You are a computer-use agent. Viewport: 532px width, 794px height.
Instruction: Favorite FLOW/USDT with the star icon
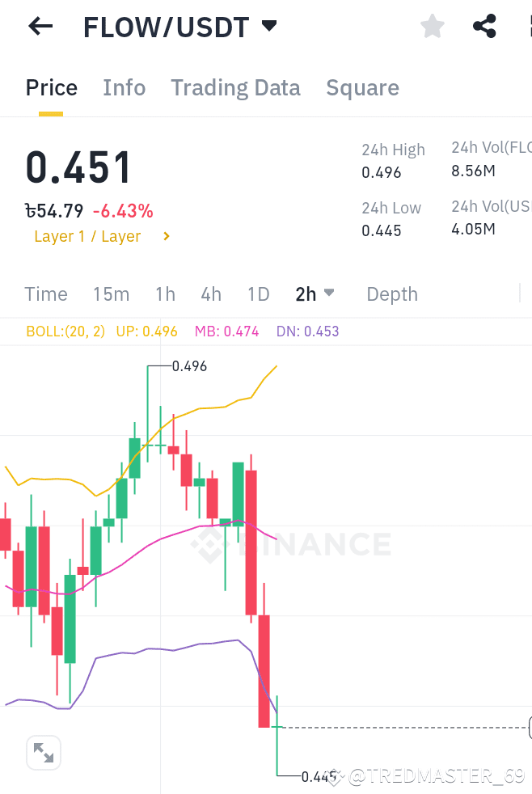(x=432, y=26)
